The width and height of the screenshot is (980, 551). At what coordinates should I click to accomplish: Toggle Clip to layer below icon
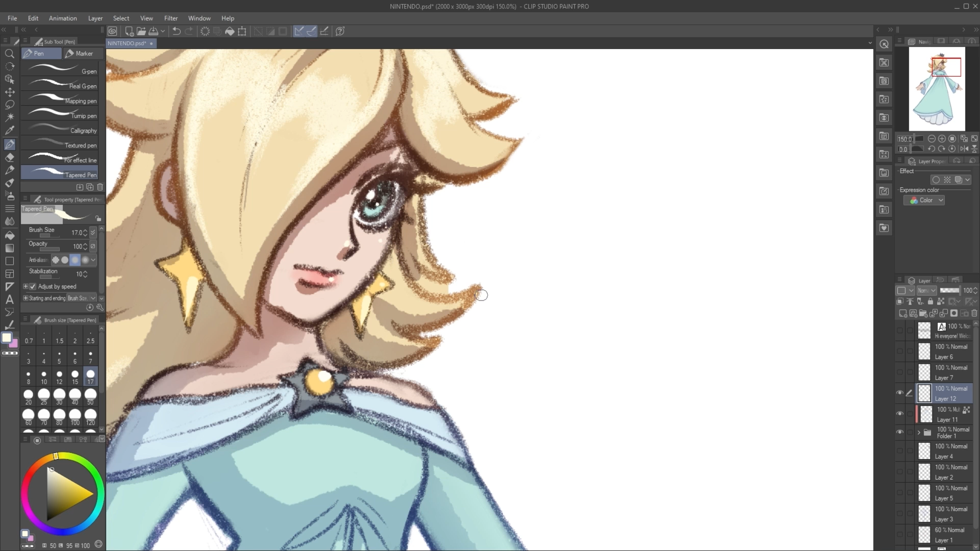pyautogui.click(x=900, y=302)
